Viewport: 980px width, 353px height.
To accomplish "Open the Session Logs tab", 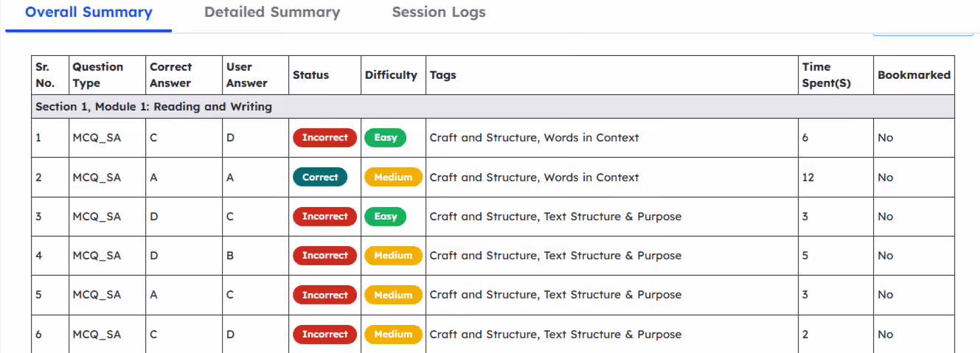I will coord(439,13).
